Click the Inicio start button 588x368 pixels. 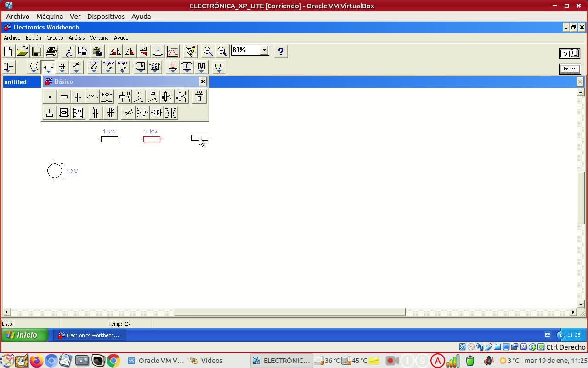coord(25,335)
